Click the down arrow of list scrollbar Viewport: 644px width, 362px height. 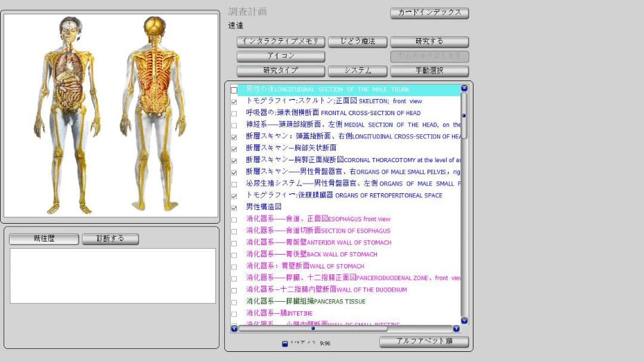464,320
